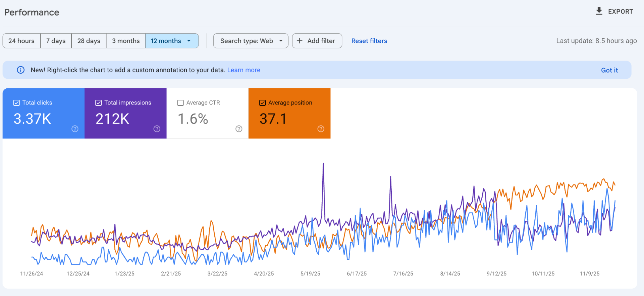Open the Learn more link
The width and height of the screenshot is (644, 296).
coord(244,70)
